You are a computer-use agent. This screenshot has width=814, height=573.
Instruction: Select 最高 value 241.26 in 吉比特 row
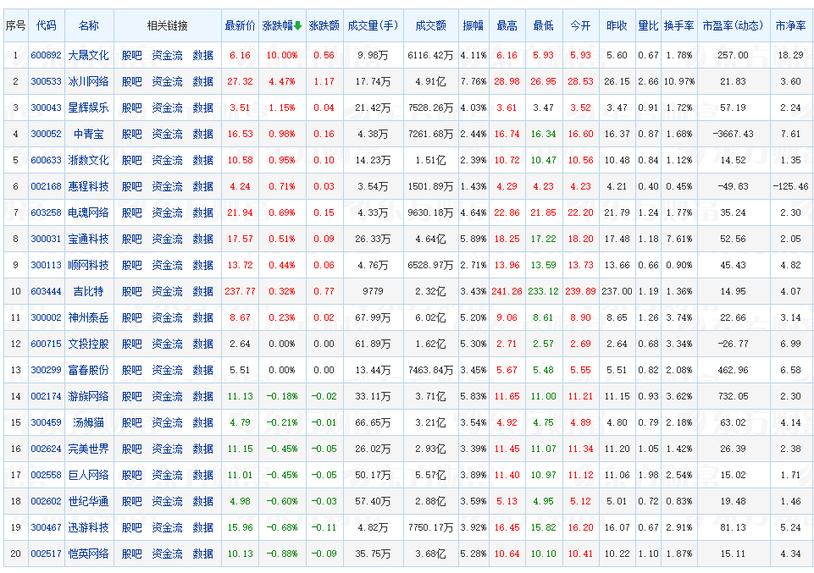click(507, 291)
